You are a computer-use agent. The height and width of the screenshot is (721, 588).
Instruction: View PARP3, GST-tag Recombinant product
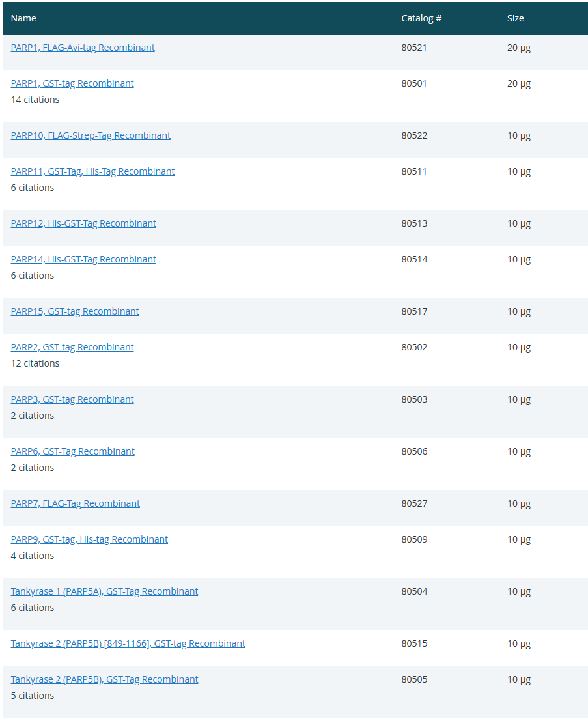(72, 399)
